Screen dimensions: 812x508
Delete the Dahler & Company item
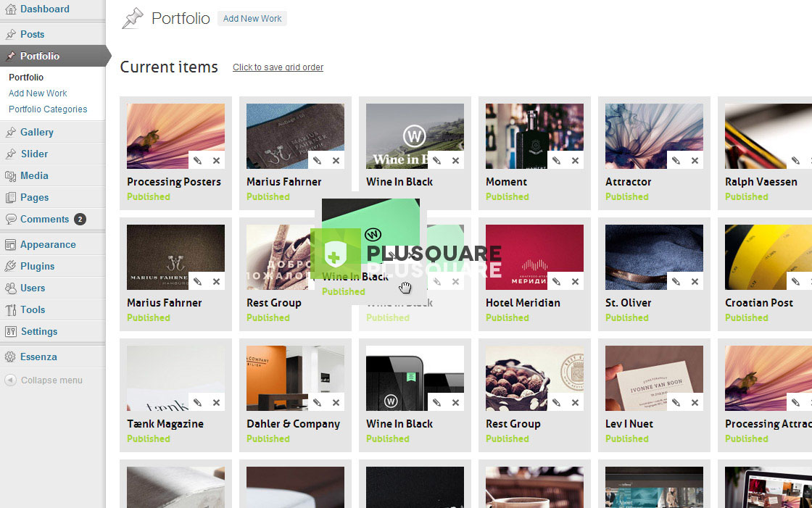(x=336, y=402)
